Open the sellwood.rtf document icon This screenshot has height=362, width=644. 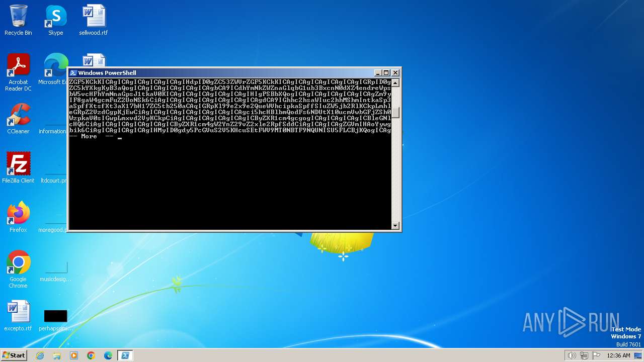94,20
